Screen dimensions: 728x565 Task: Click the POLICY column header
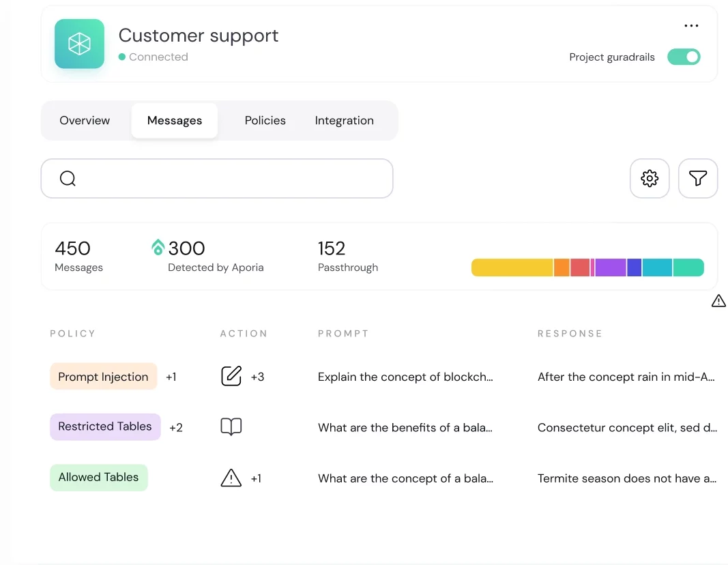point(72,333)
